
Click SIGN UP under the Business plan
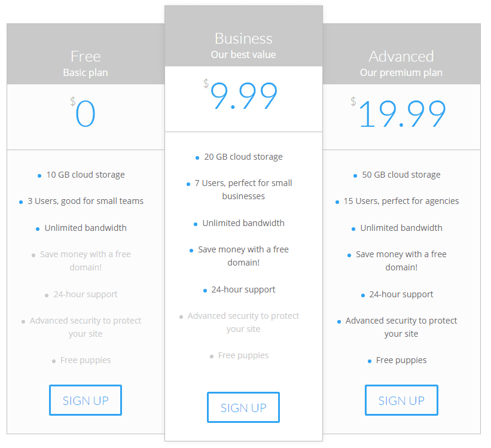tap(243, 407)
